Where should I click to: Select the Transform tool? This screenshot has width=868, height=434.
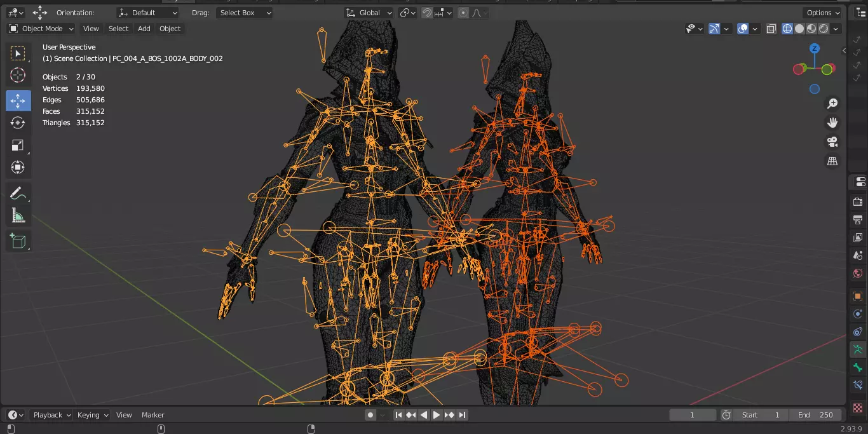point(18,167)
